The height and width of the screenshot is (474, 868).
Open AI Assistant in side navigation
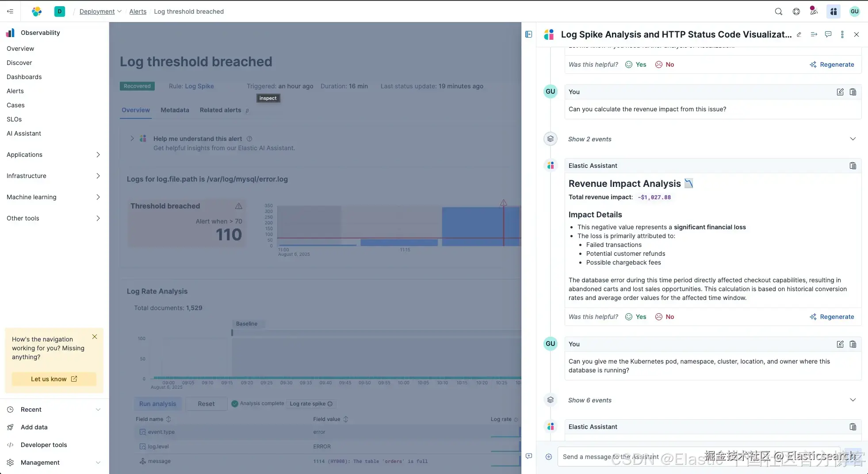tap(23, 133)
